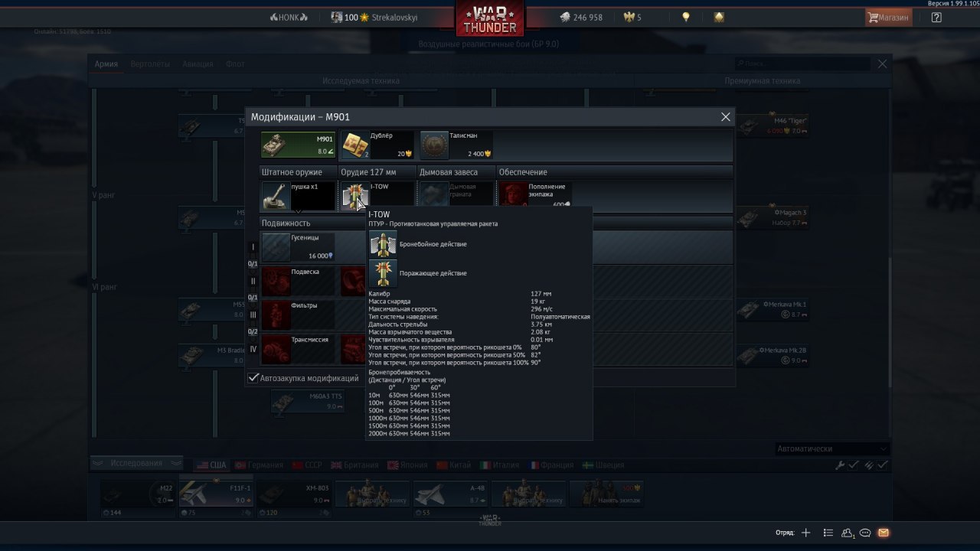Screen dimensions: 980x551
Task: Select the Magach 3 premium vehicle
Action: 773,217
